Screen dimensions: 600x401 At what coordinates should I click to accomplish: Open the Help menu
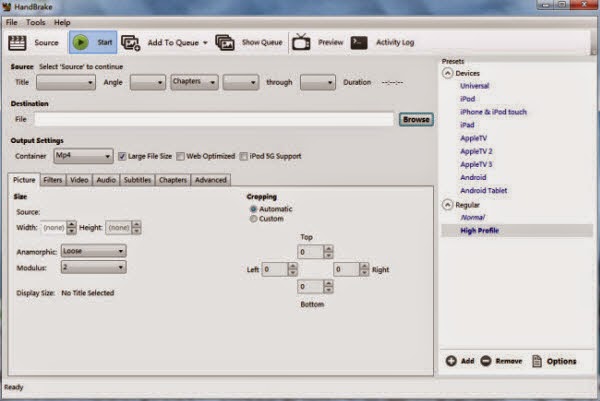pos(62,22)
